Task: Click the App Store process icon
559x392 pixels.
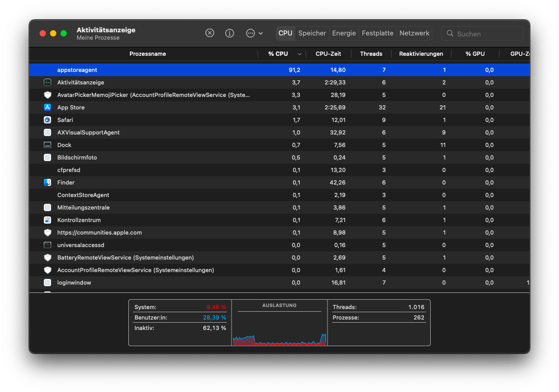Action: [47, 107]
